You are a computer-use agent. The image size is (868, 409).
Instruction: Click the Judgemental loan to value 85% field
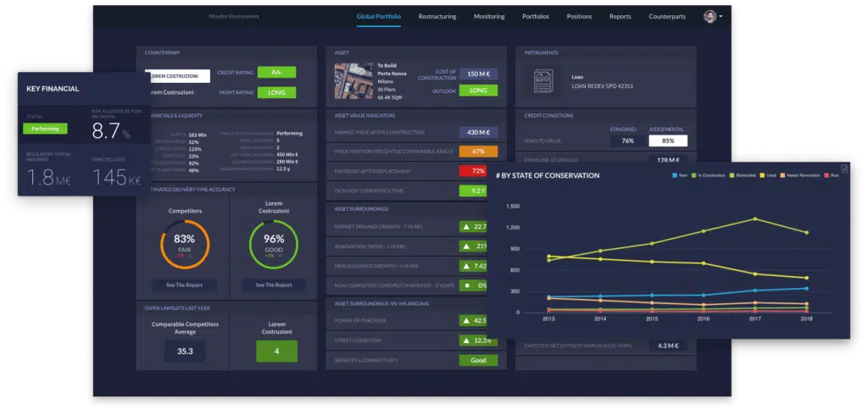click(x=668, y=141)
